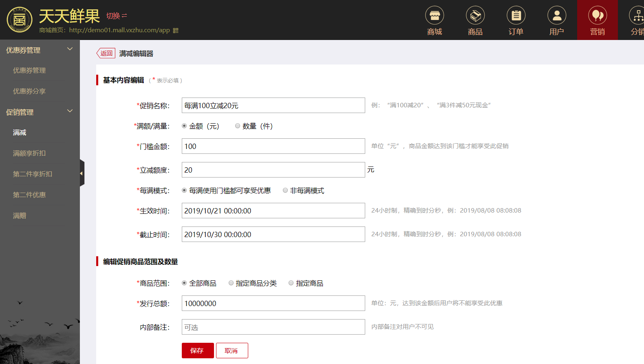Click 切换 to switch the store
644x364 pixels.
[117, 16]
